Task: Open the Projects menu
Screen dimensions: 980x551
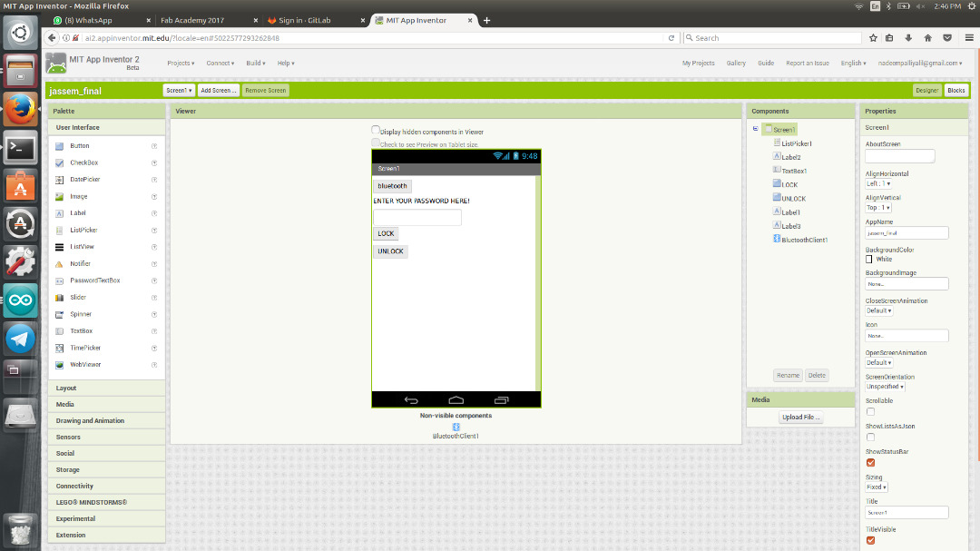Action: click(x=181, y=64)
